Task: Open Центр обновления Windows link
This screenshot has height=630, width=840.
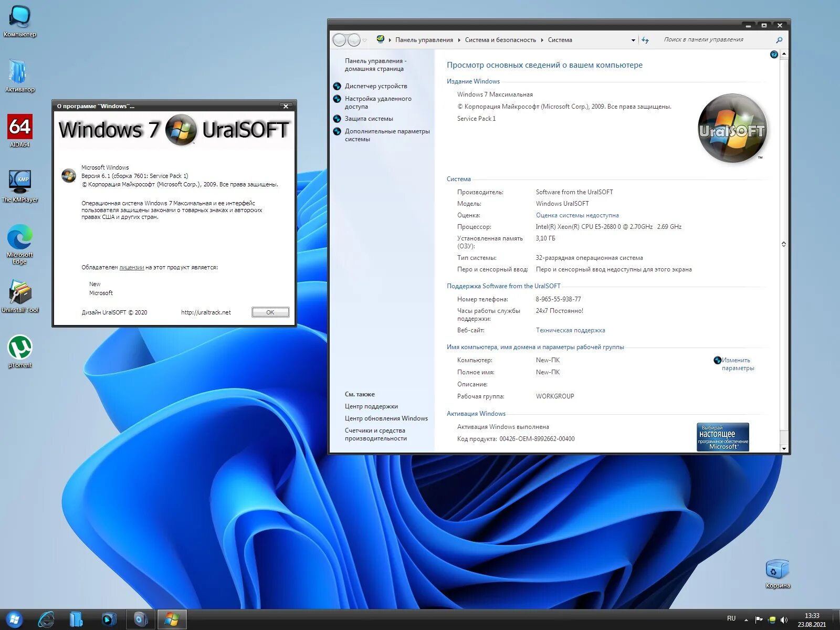Action: (x=386, y=418)
